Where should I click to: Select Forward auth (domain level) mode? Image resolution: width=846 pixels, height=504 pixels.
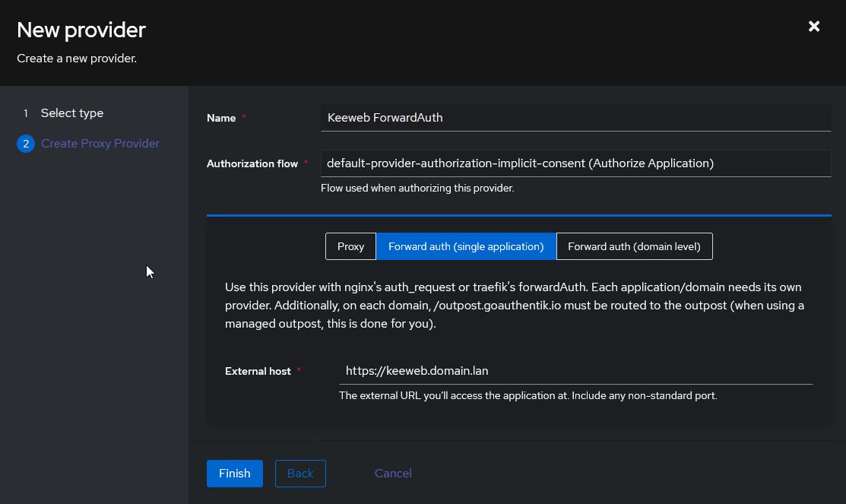[634, 246]
